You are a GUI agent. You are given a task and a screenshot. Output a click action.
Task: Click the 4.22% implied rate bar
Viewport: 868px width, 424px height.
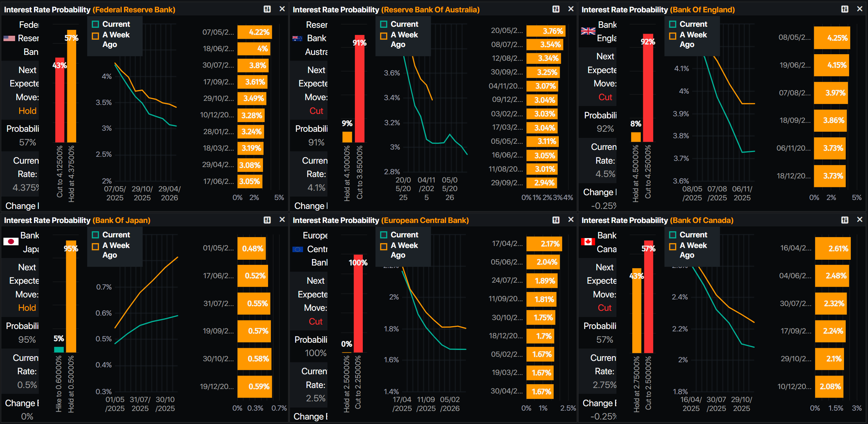pyautogui.click(x=254, y=32)
